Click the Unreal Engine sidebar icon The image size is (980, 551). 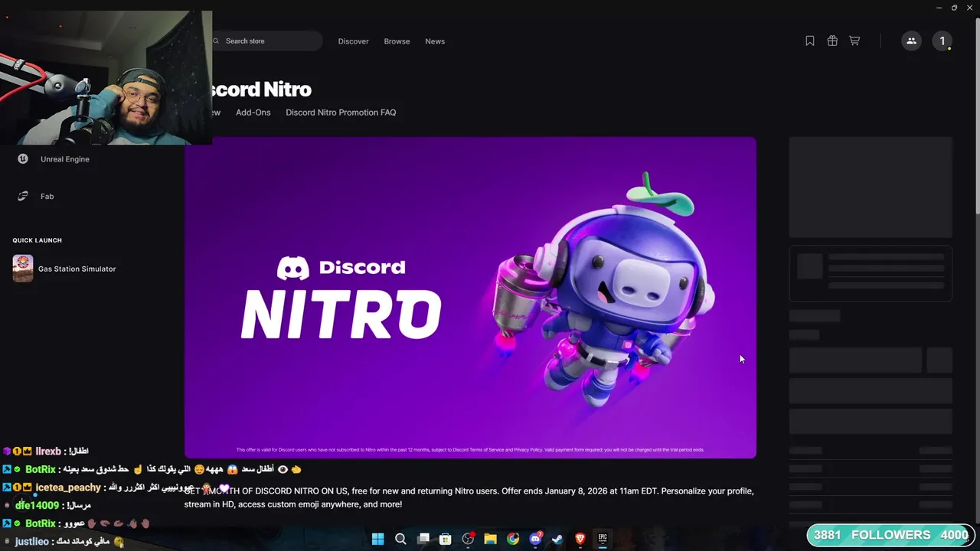23,159
